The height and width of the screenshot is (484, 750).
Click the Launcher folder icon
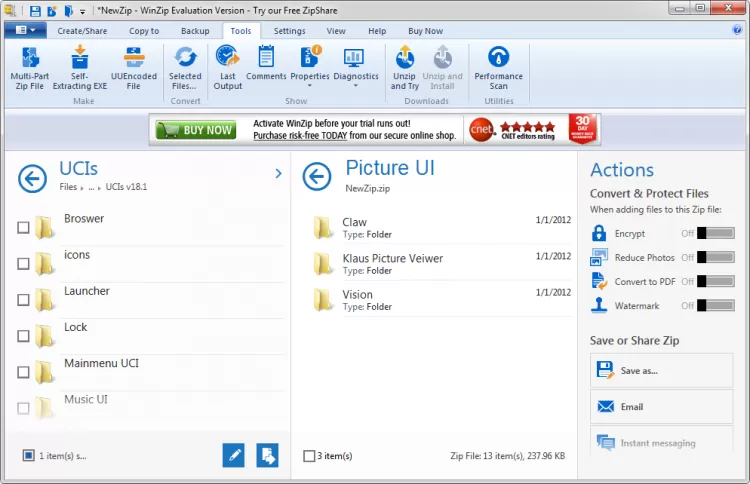[45, 299]
